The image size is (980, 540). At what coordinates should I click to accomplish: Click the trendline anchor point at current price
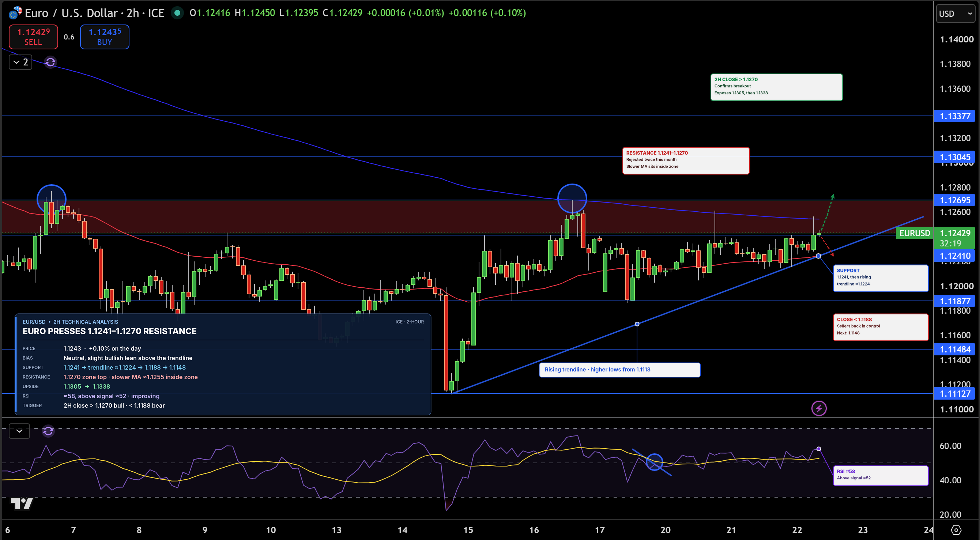tap(818, 256)
